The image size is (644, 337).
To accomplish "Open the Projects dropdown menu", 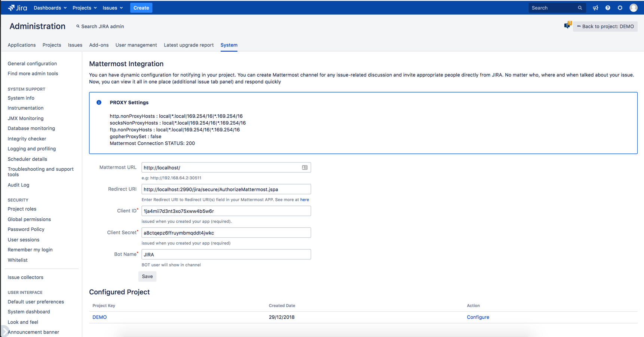I will (x=85, y=8).
